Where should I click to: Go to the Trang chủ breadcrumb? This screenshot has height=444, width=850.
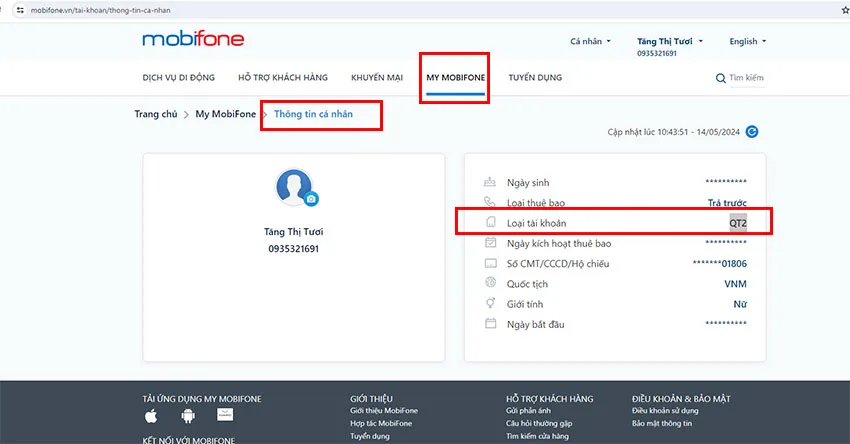[x=156, y=114]
